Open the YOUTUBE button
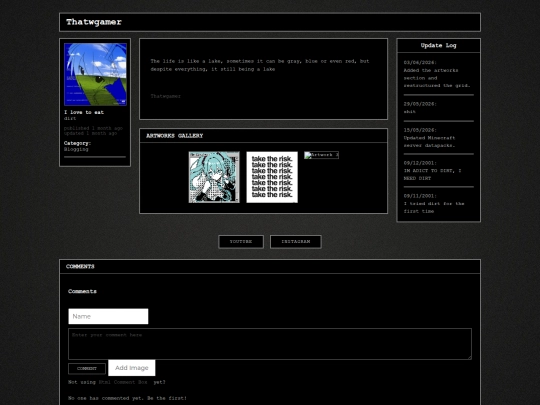Viewport: 540px width, 405px height. pos(241,242)
